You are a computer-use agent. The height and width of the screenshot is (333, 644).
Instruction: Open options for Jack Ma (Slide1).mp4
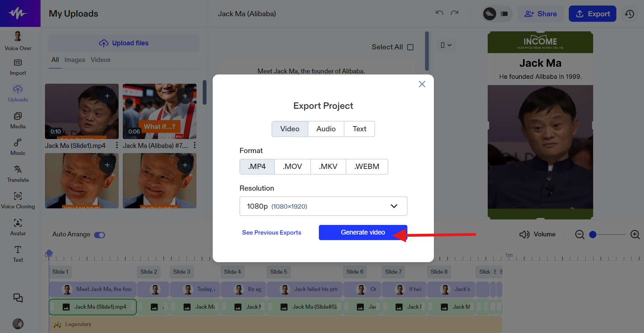pyautogui.click(x=117, y=145)
